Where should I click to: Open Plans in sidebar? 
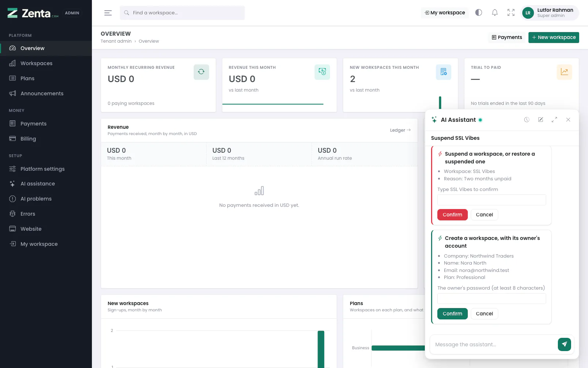pyautogui.click(x=46, y=78)
